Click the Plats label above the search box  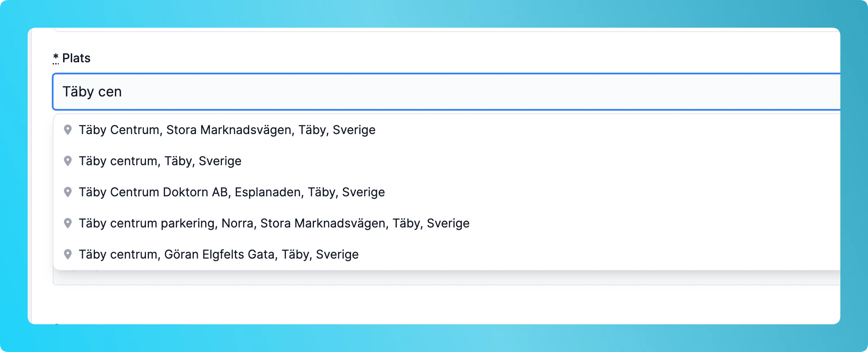pos(76,58)
